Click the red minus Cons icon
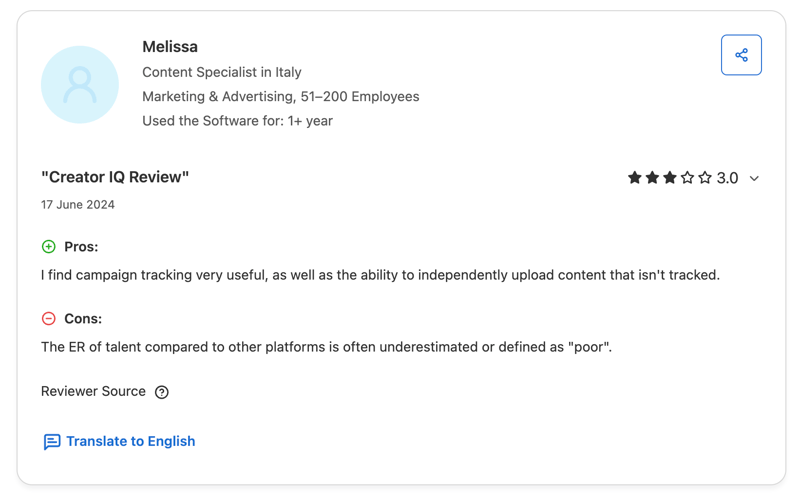The image size is (800, 496). pos(48,319)
